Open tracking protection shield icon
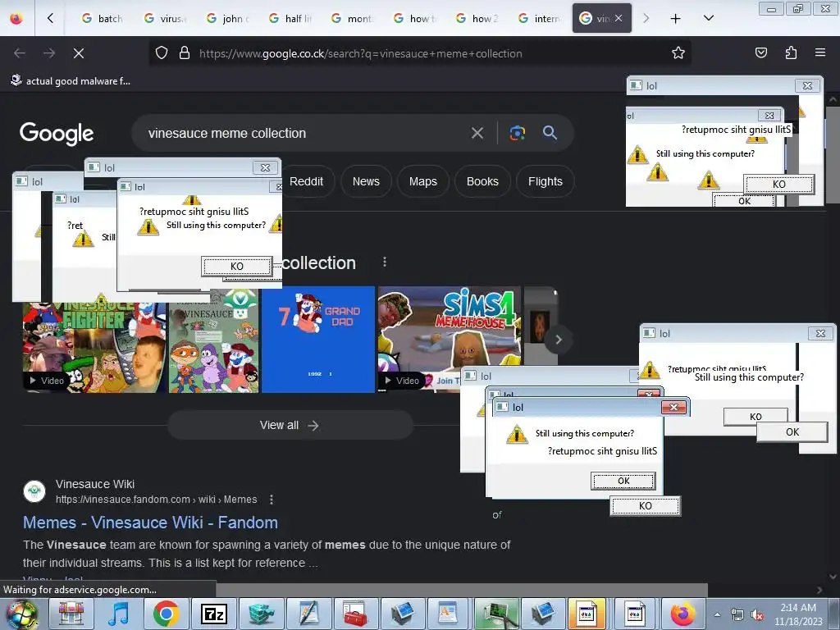This screenshot has width=840, height=630. (x=162, y=53)
